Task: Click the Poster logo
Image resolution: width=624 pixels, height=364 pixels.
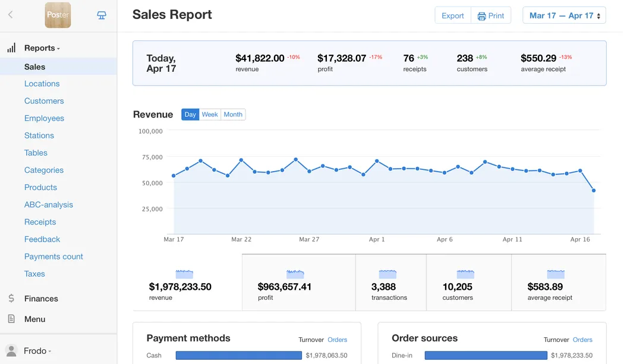Action: [x=58, y=15]
